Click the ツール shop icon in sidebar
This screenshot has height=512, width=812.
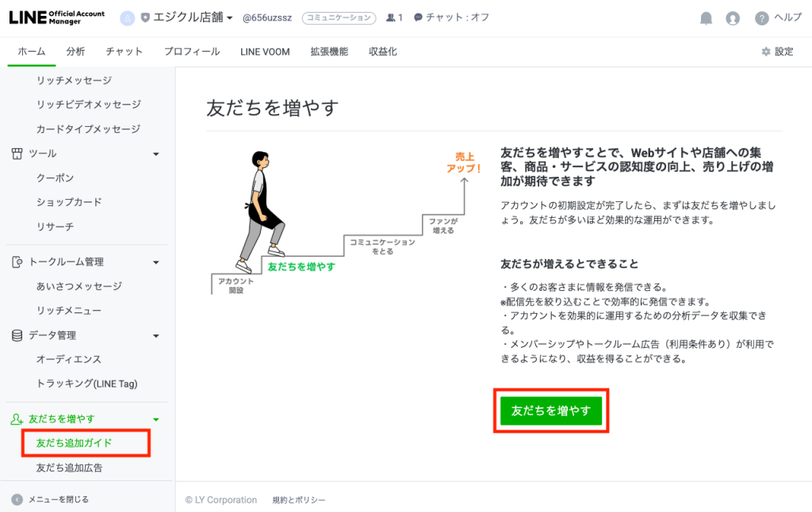pos(17,154)
